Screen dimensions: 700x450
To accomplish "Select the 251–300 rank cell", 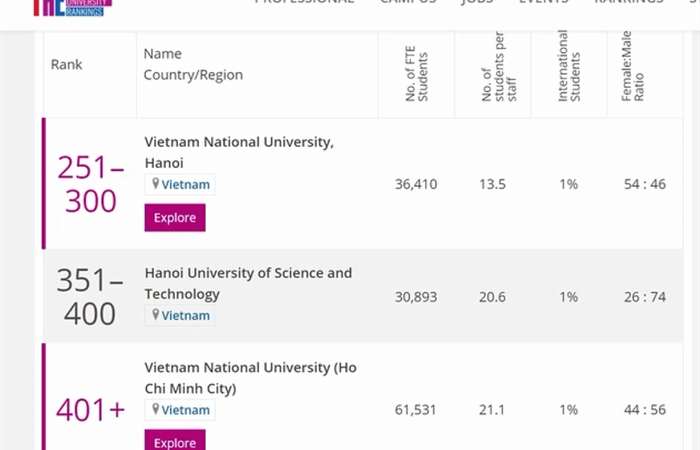I will point(91,184).
